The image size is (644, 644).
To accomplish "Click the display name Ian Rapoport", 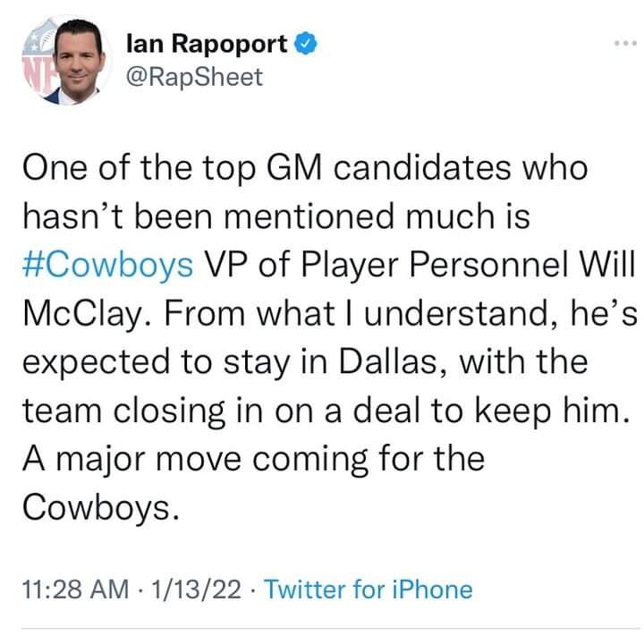I will click(x=208, y=43).
